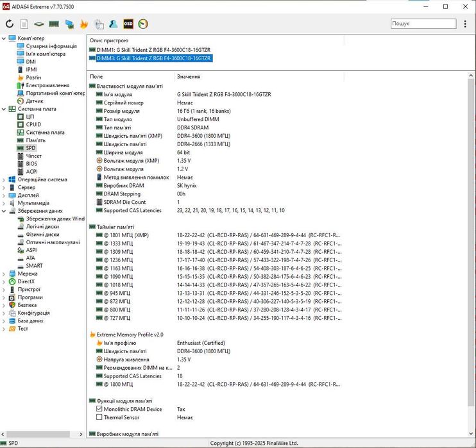Open the Безпека tree item

click(27, 305)
